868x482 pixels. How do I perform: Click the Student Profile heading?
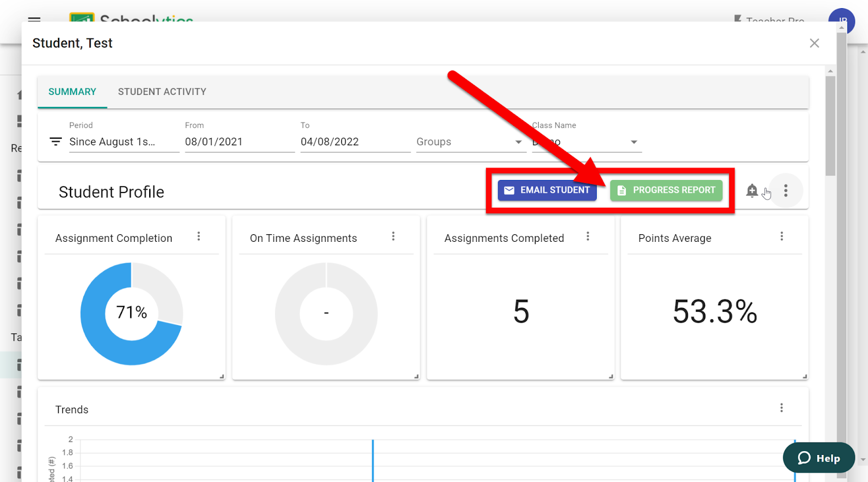[111, 192]
